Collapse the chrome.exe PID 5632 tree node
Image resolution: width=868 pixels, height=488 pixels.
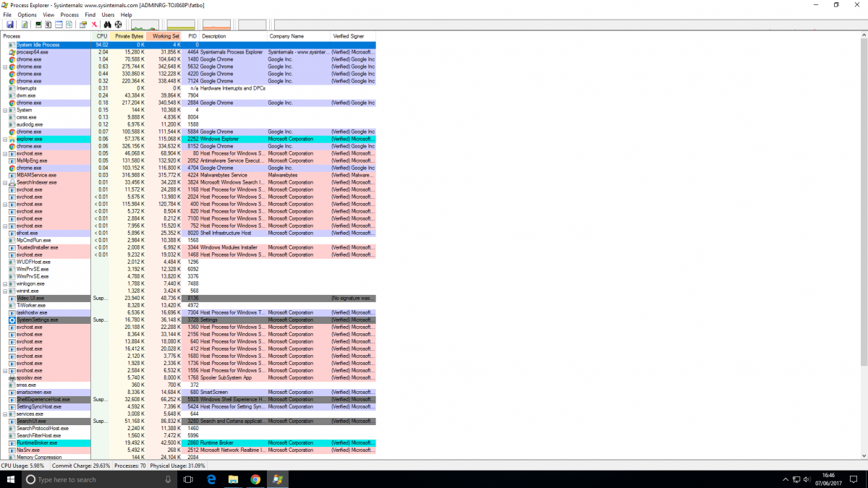5,67
